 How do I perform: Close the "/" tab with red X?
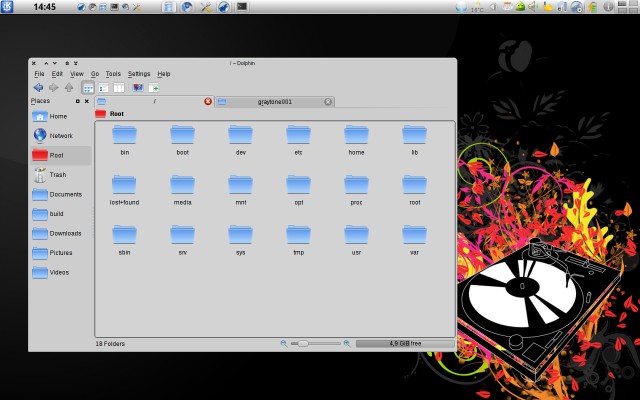(x=208, y=101)
